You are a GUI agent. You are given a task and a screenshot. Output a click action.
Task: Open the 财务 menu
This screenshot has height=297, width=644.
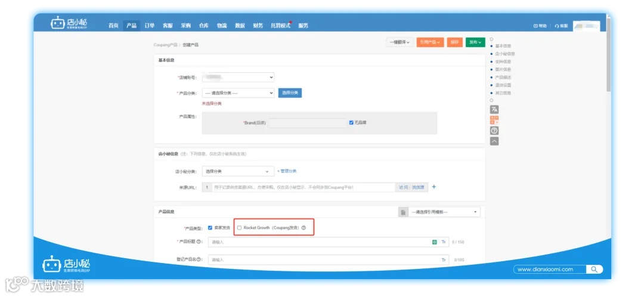(x=258, y=26)
